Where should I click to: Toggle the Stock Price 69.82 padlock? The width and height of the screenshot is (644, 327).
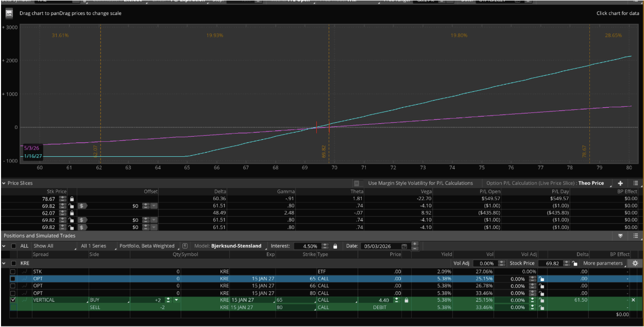pyautogui.click(x=575, y=264)
